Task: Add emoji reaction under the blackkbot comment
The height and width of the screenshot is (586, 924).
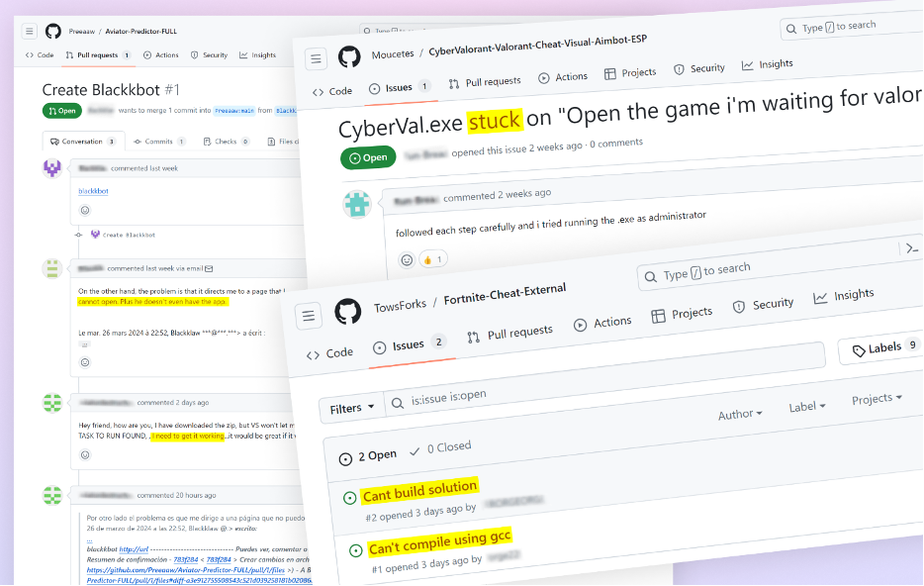Action: coord(85,211)
